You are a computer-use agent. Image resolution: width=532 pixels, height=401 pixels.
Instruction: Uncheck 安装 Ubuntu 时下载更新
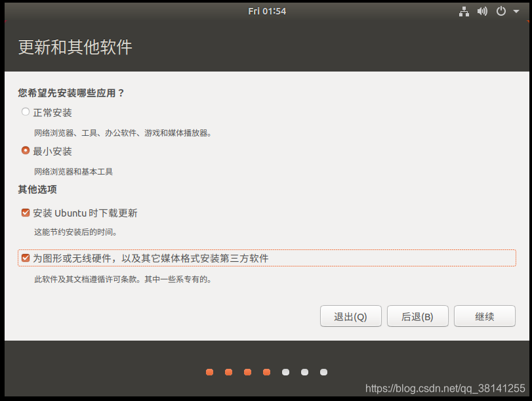click(x=25, y=212)
